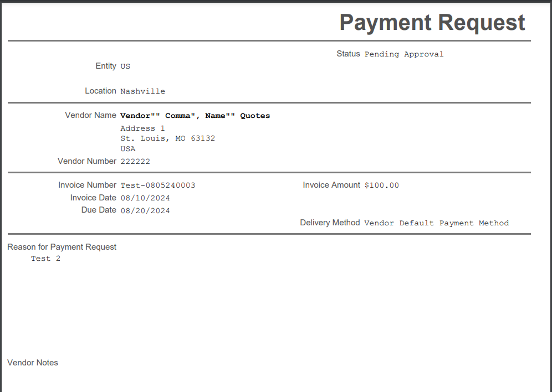The width and height of the screenshot is (552, 392).
Task: Click the Payment Request heading
Action: 432,23
